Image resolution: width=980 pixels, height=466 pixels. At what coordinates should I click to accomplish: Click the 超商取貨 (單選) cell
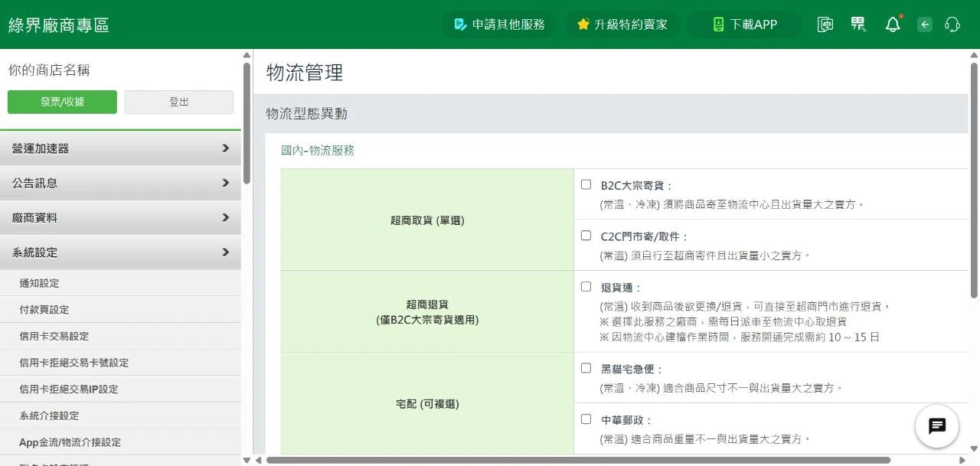pyautogui.click(x=427, y=220)
